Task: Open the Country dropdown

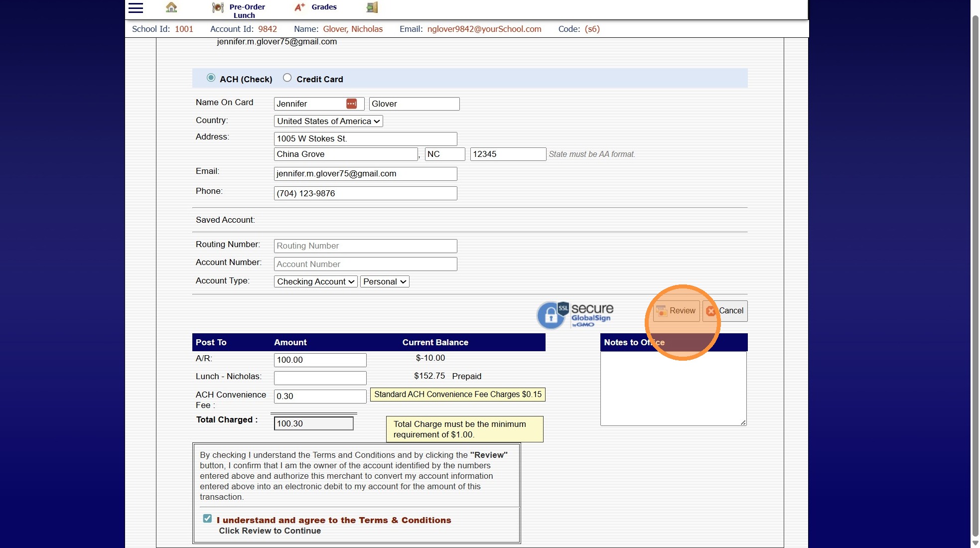Action: [328, 121]
